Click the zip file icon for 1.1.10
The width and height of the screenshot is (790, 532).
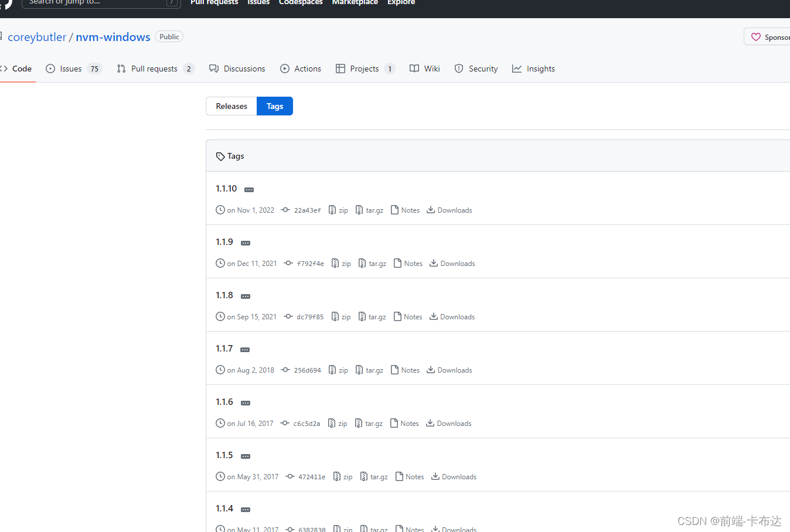tap(332, 210)
